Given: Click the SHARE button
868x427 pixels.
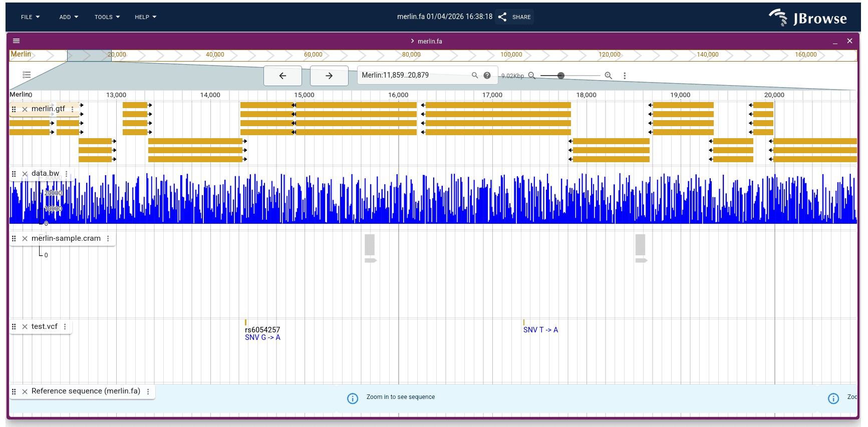Looking at the screenshot, I should pyautogui.click(x=514, y=17).
